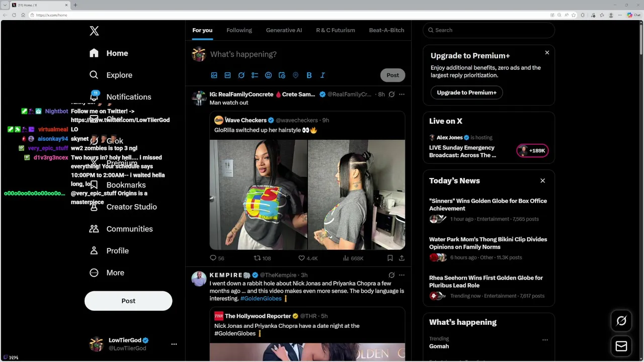Click the Search field
Viewport: 644px width, 362px height.
[x=489, y=30]
